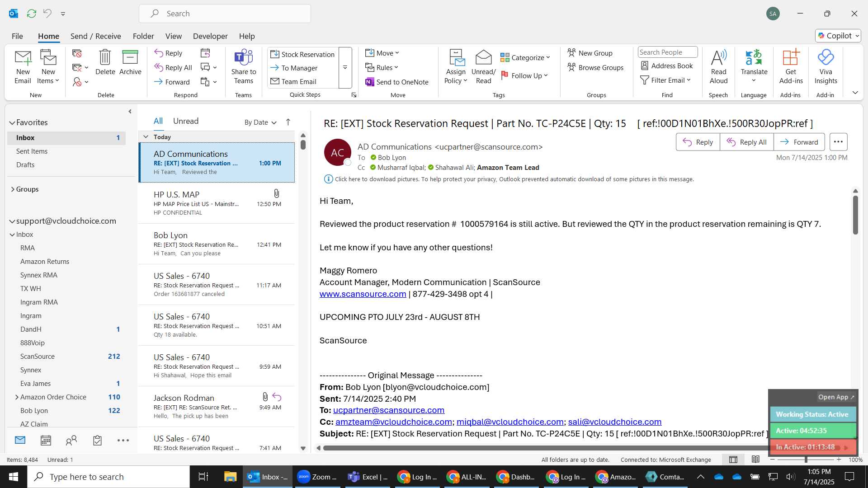Open the Rules dropdown
The image size is (868, 488).
[382, 67]
